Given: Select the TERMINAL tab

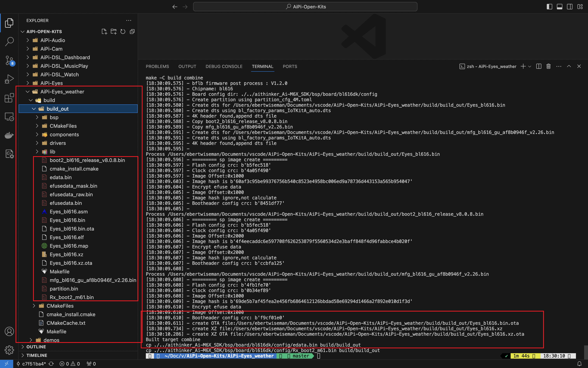Looking at the screenshot, I should coord(262,66).
